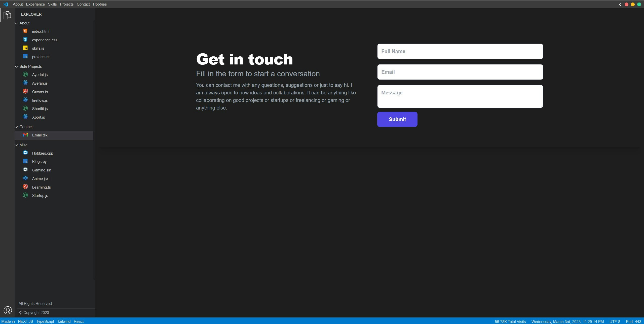The height and width of the screenshot is (324, 644).
Task: Click the UTF-8 status bar entry
Action: click(615, 321)
